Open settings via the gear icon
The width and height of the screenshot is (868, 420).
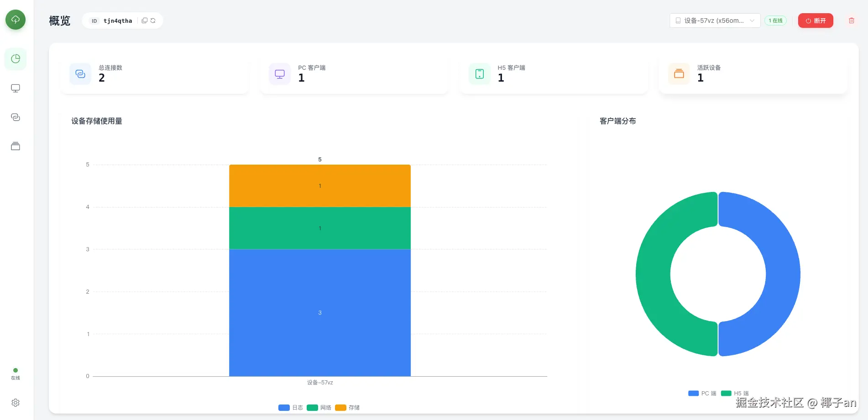click(16, 403)
